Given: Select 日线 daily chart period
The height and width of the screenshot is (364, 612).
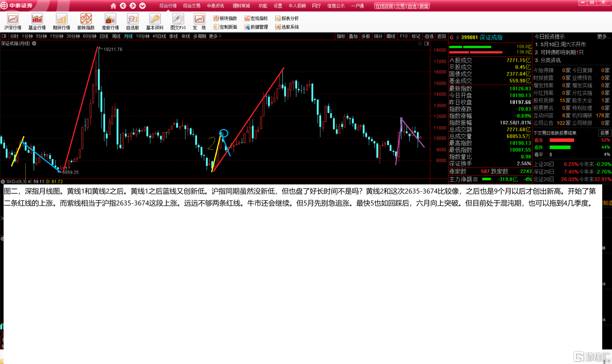Looking at the screenshot, I should 104,36.
